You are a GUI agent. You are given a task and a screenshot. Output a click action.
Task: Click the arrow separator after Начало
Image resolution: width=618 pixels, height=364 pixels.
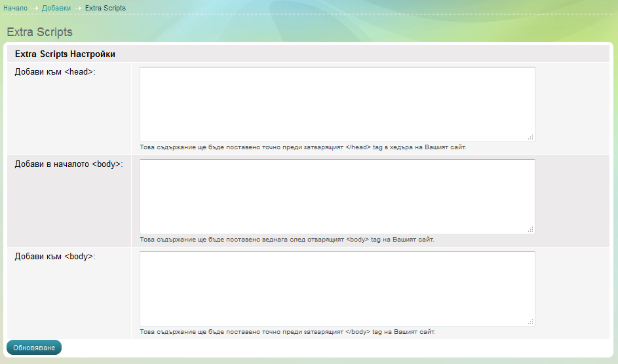click(x=35, y=8)
